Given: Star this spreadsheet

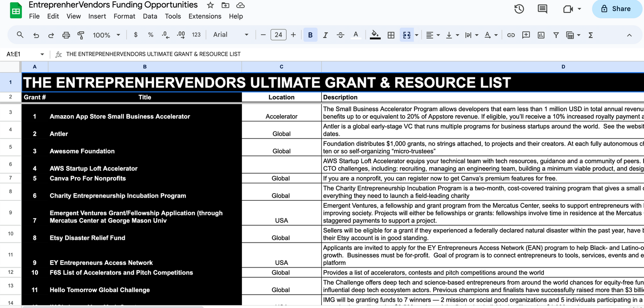Looking at the screenshot, I should pos(210,5).
